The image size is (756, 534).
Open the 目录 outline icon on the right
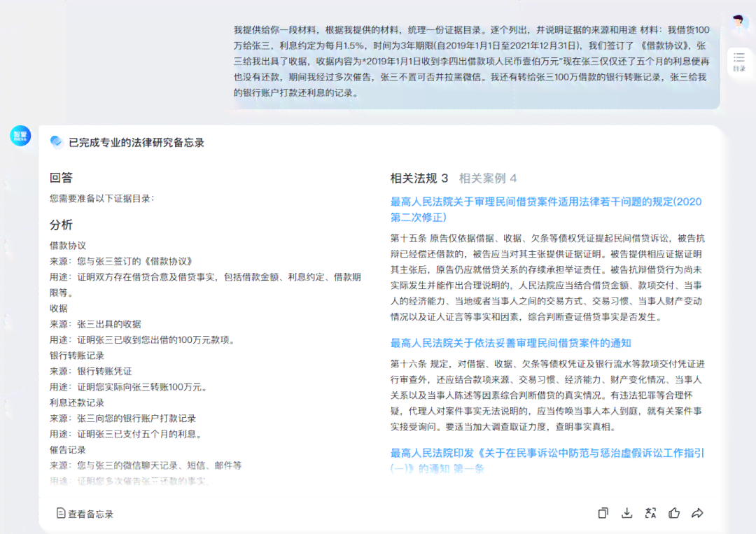(738, 62)
